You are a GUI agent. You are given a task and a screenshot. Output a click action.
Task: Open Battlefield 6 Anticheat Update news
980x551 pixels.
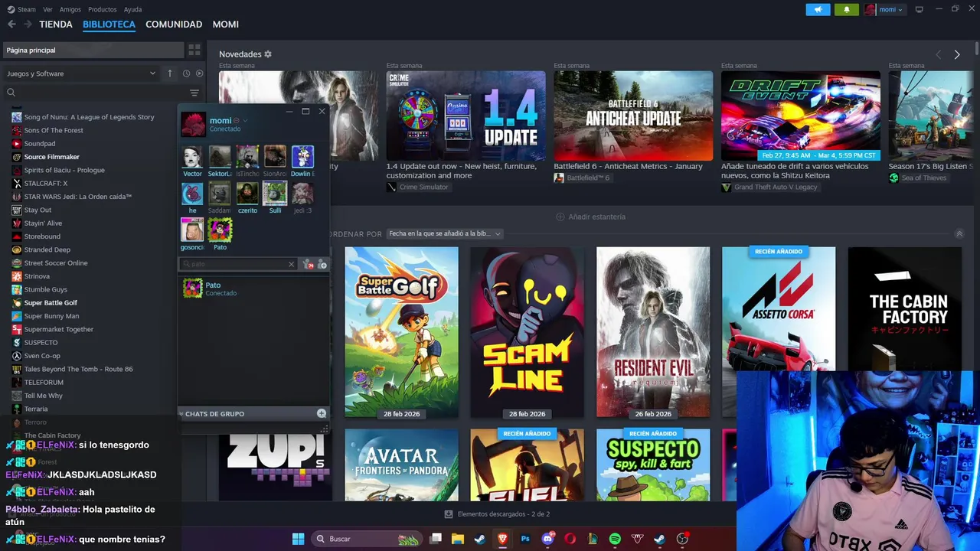click(633, 116)
